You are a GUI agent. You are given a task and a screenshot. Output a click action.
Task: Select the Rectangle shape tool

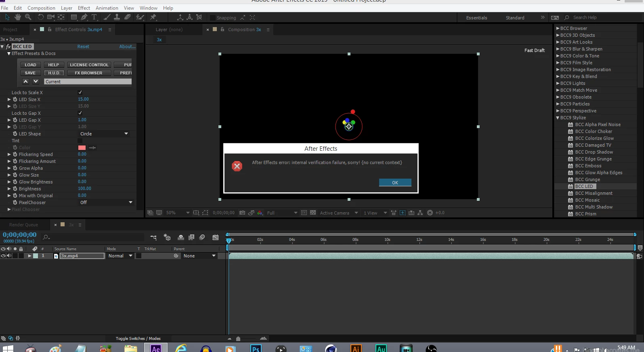click(74, 17)
